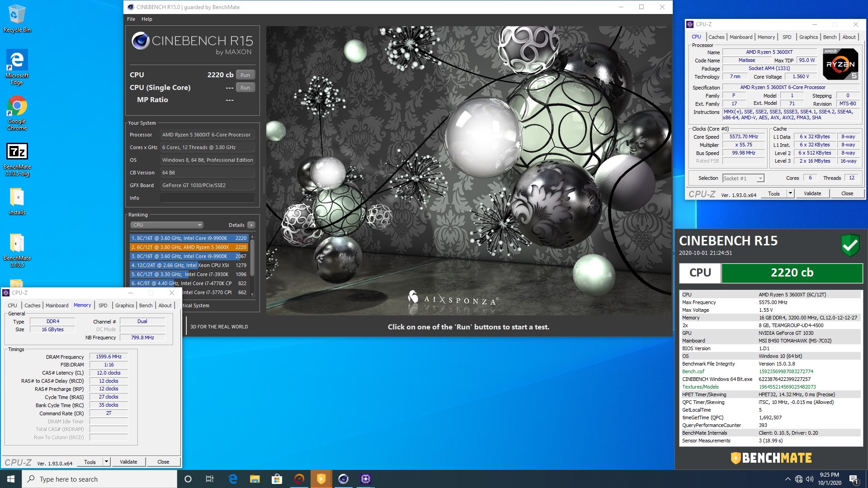This screenshot has height=488, width=868.
Task: Switch to BenchMate shield taskbar icon
Action: (x=321, y=479)
